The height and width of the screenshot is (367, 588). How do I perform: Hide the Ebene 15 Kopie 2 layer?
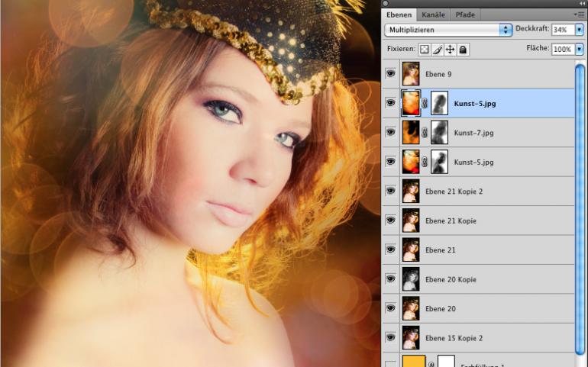391,337
